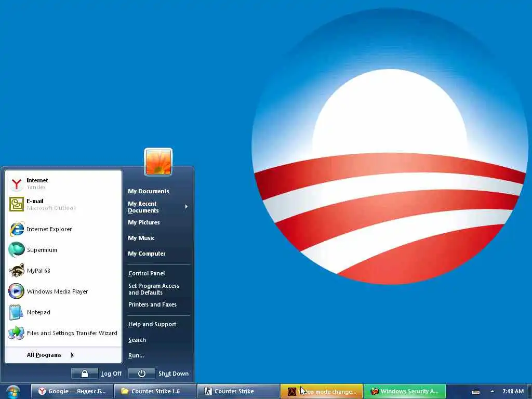Click the keyboard icon in system tray

click(x=476, y=392)
